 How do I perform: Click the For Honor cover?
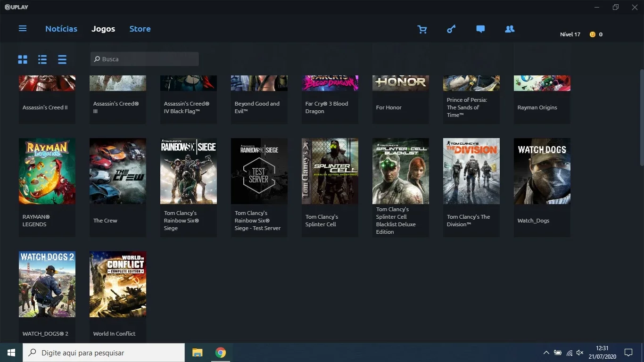coord(401,83)
